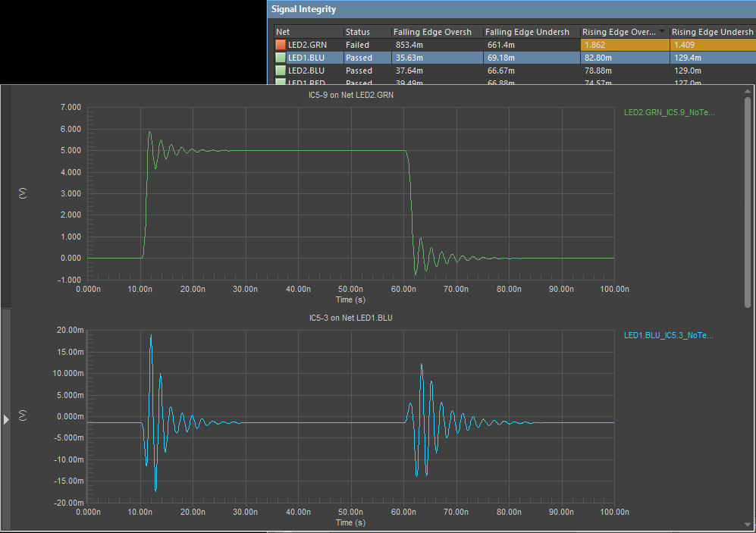Click the active plot arrow marker on the left edge

tap(6, 419)
